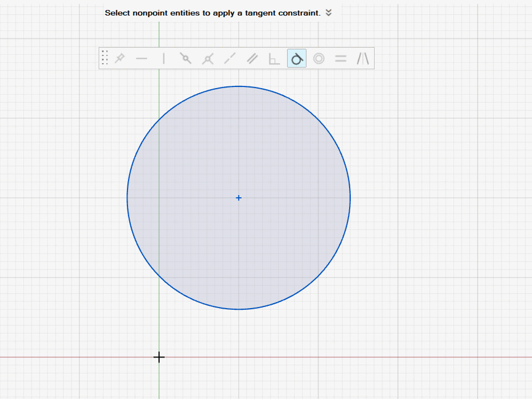The height and width of the screenshot is (399, 532).
Task: Enable the Parallel constraint tool
Action: pos(252,58)
